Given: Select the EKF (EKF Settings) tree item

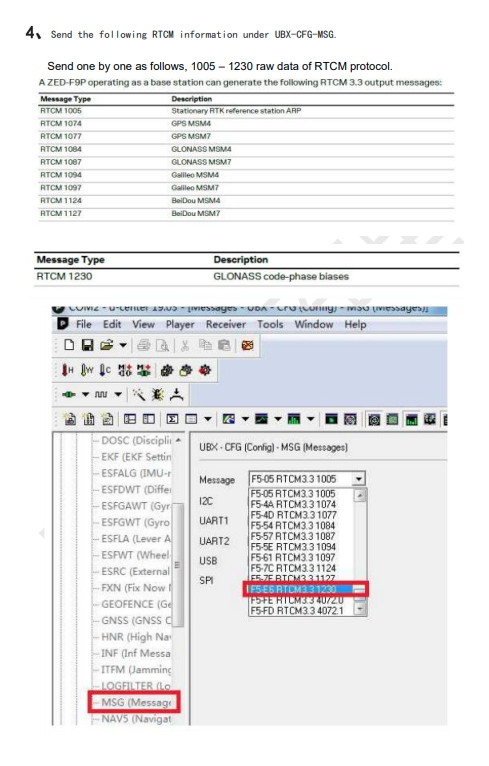Looking at the screenshot, I should click(136, 457).
